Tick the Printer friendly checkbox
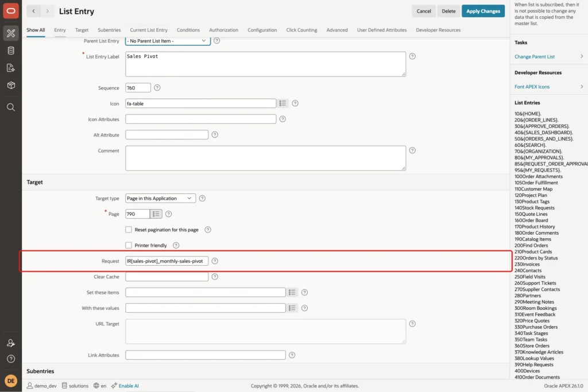 (x=129, y=245)
